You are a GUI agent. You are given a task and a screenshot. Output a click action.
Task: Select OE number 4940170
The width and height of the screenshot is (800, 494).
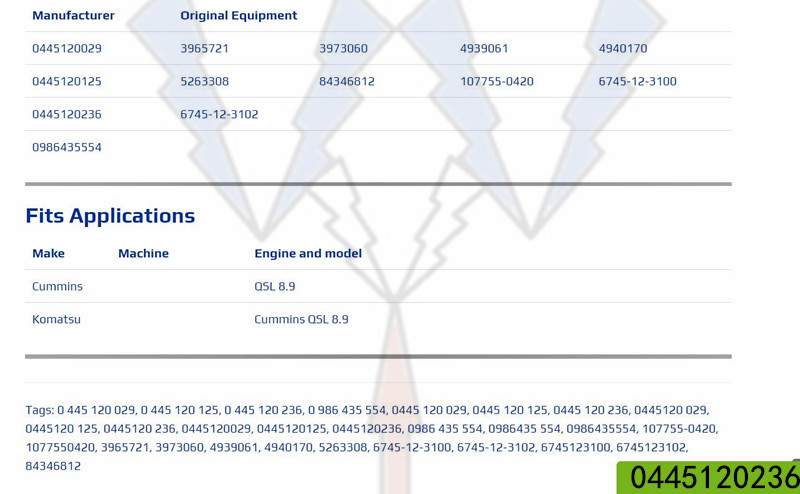coord(623,48)
